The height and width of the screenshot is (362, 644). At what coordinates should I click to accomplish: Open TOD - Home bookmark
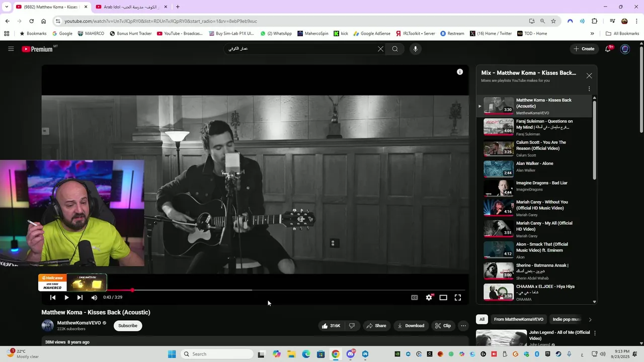point(532,34)
